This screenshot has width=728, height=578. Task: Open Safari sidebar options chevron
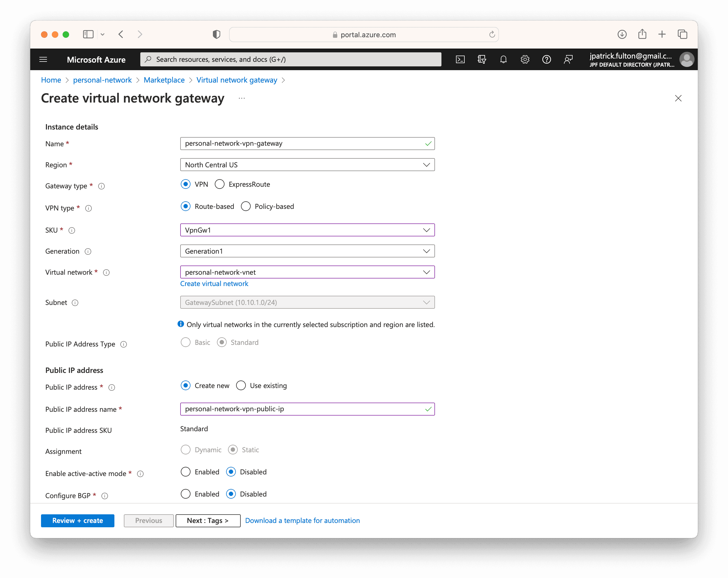[103, 35]
